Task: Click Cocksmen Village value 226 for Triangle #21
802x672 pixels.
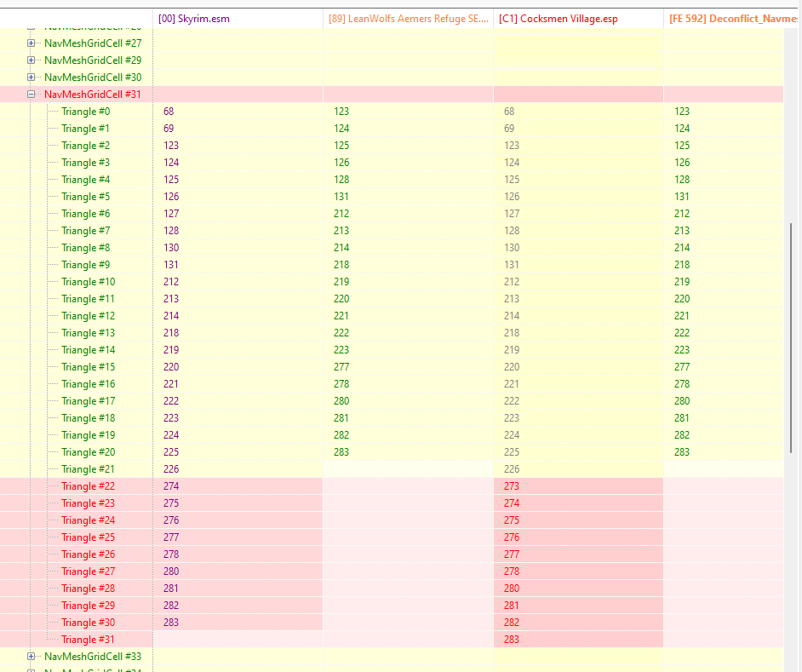Action: (512, 469)
